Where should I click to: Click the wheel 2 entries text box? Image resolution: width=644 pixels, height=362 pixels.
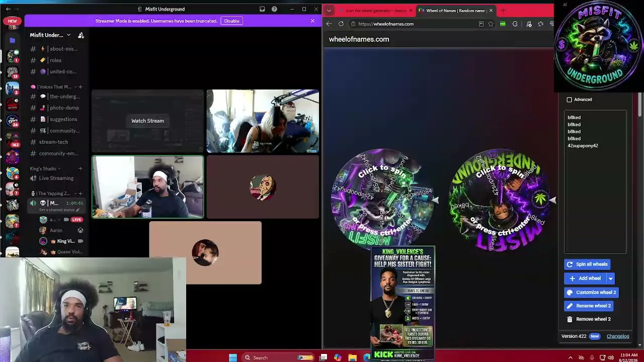pyautogui.click(x=595, y=182)
